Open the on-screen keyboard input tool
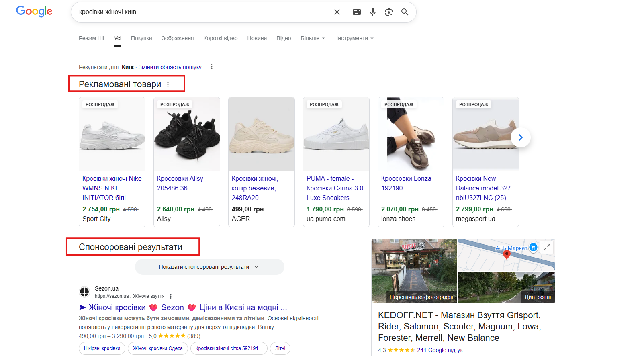The width and height of the screenshot is (644, 356). pyautogui.click(x=356, y=12)
